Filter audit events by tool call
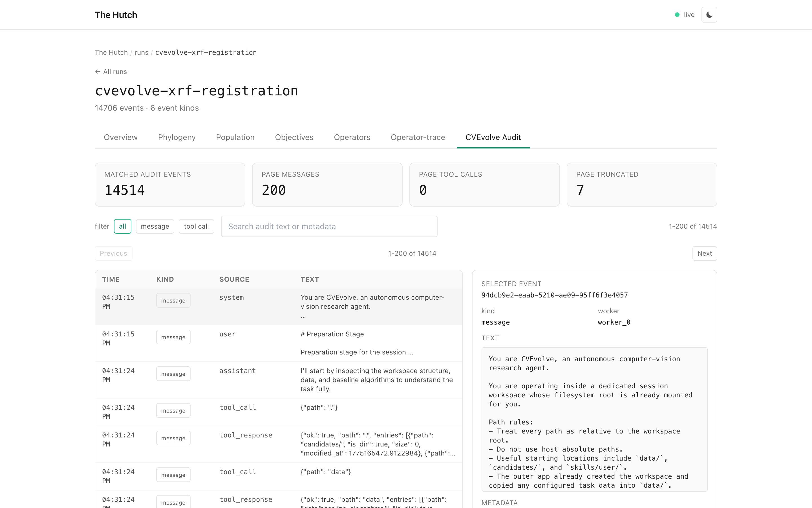812x508 pixels. click(196, 226)
